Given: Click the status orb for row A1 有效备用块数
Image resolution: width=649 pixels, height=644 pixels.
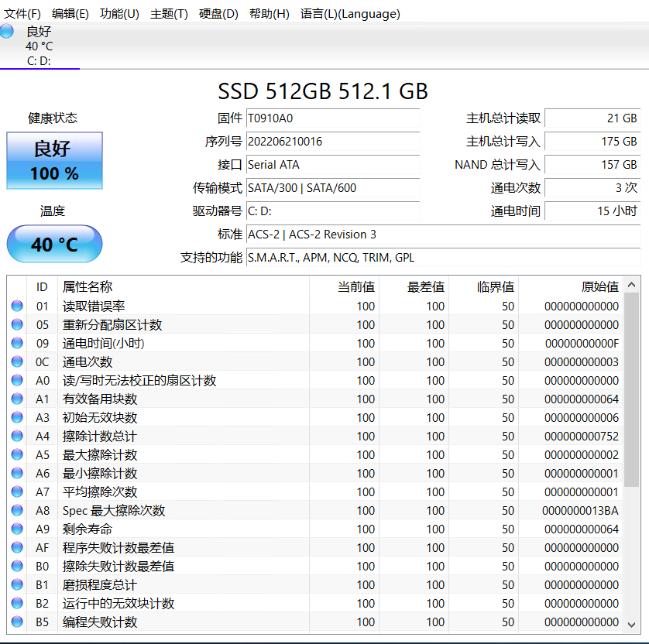Looking at the screenshot, I should click(17, 399).
